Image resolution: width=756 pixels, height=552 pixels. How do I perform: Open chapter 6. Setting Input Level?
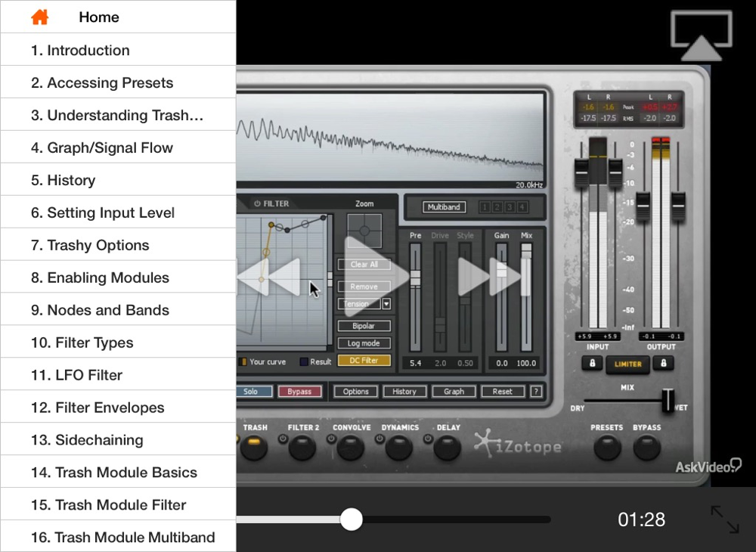click(118, 212)
